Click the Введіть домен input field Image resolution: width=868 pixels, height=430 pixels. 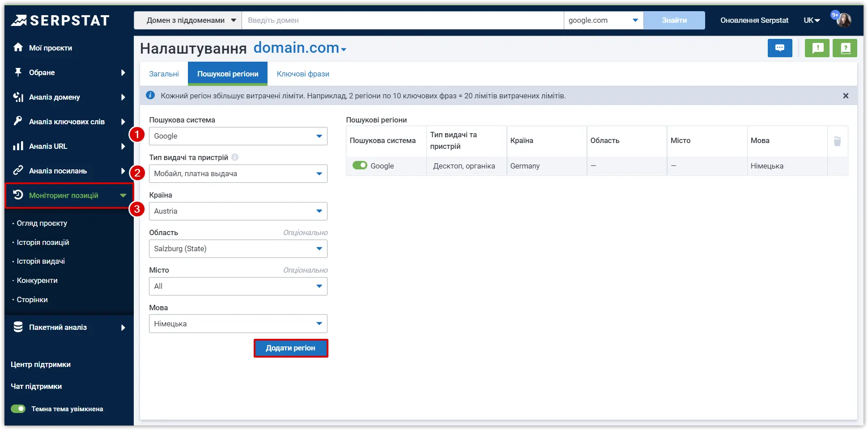point(403,20)
